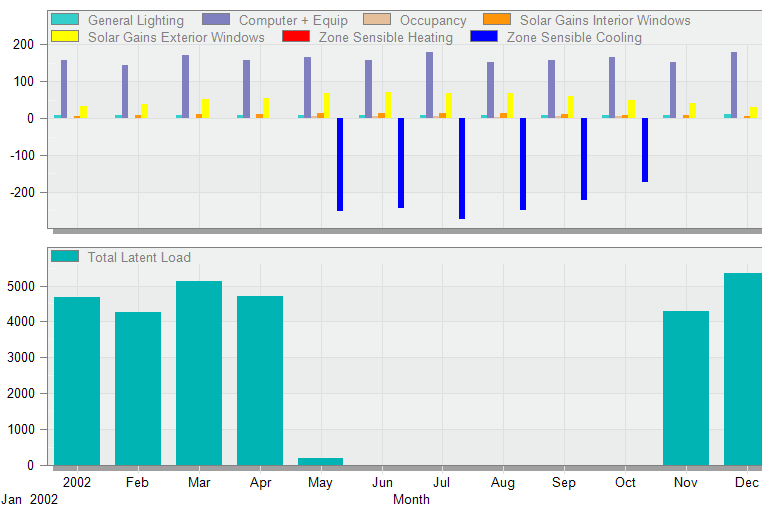Click the Computer + Equip legend swatch
762x508 pixels.
tap(216, 19)
